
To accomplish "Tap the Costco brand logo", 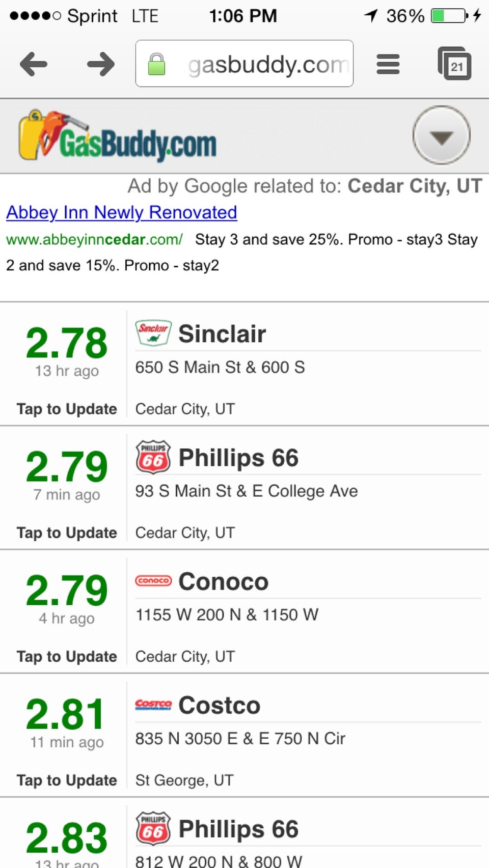I will pos(153,704).
